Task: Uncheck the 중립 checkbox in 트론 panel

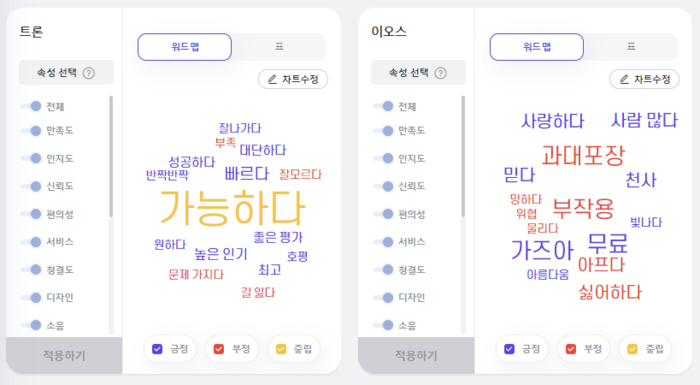Action: click(x=281, y=349)
